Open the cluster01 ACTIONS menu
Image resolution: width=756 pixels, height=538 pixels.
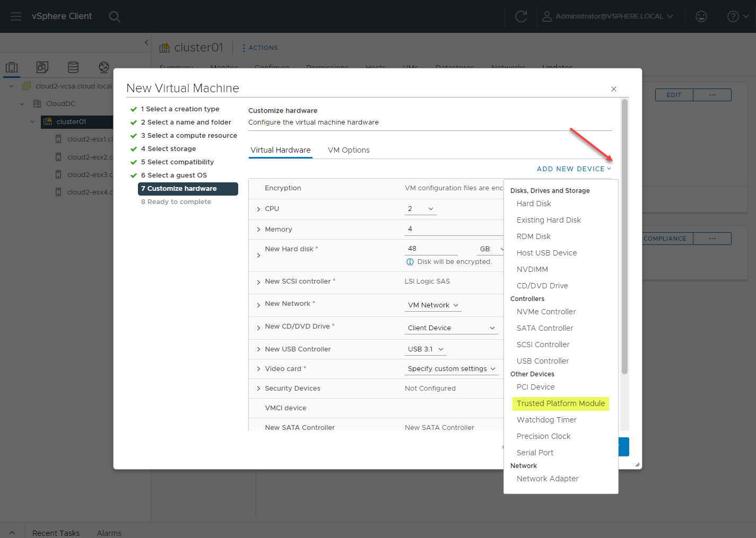[260, 48]
